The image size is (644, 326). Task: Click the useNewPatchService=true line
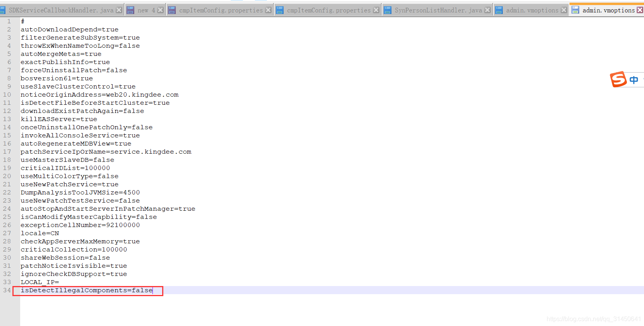[x=69, y=184]
